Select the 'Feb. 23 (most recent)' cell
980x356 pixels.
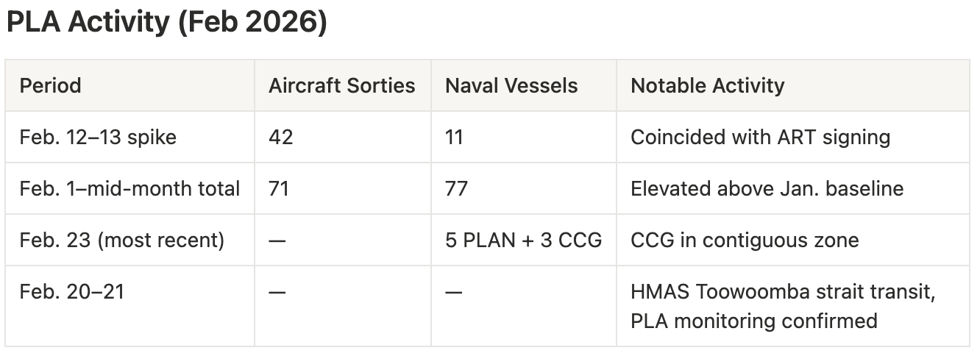[122, 240]
